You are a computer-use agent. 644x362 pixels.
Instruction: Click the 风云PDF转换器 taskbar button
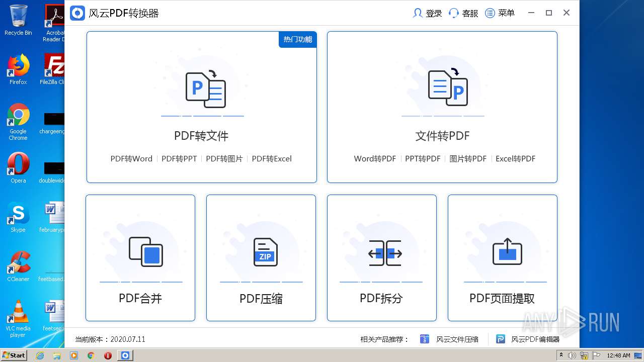[x=125, y=355]
